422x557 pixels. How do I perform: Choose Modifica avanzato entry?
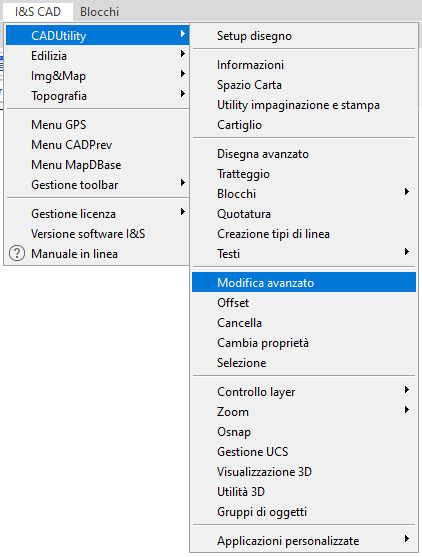[x=304, y=282]
